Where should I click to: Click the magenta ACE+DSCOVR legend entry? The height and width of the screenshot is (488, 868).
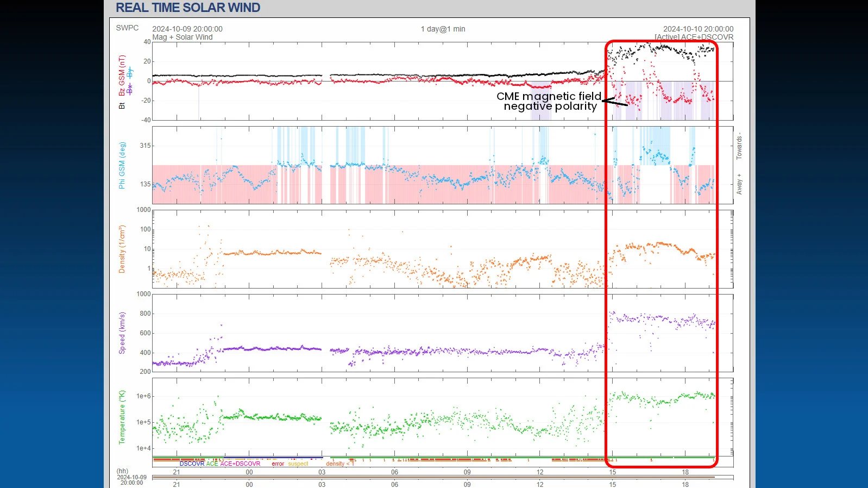240,464
